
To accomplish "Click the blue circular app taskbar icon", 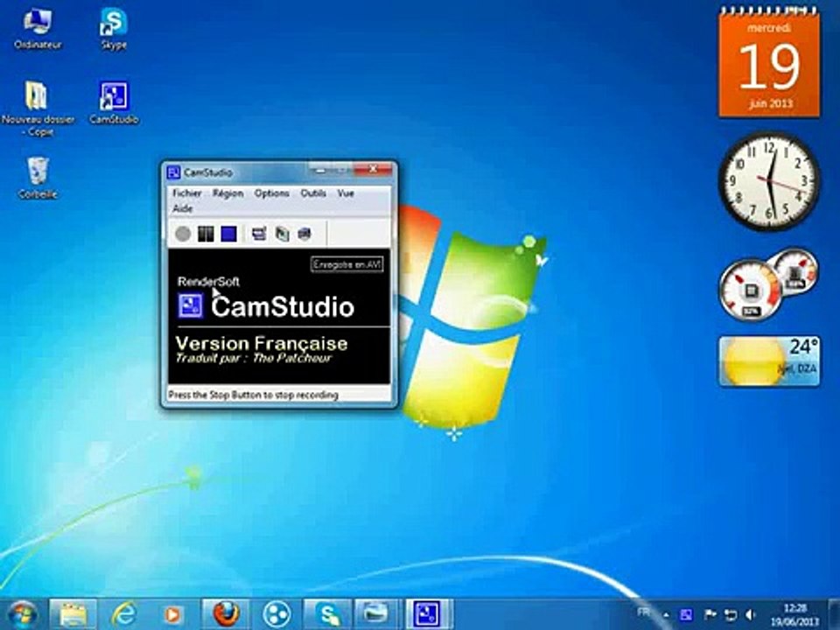I will pyautogui.click(x=277, y=614).
